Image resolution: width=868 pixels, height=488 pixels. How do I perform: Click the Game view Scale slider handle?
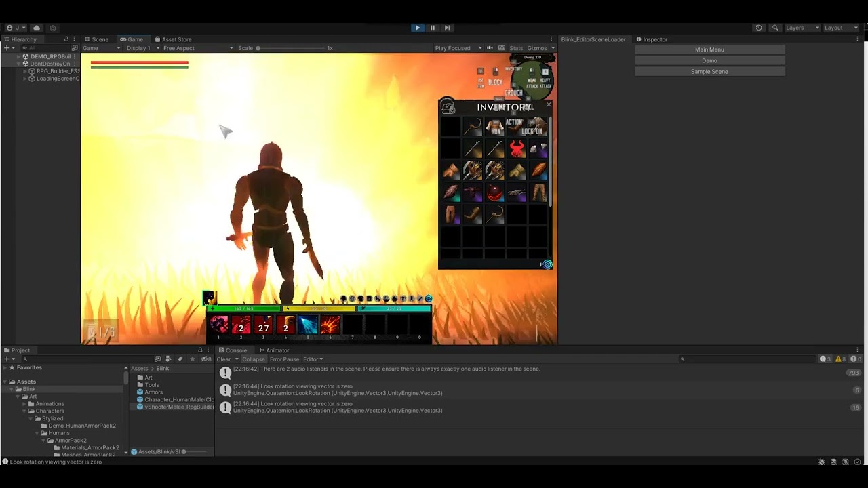pos(258,48)
